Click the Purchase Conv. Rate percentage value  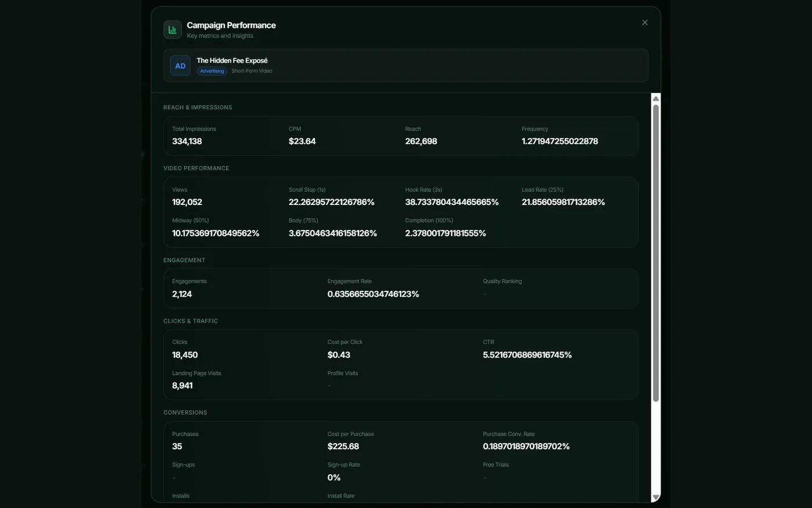(x=526, y=446)
